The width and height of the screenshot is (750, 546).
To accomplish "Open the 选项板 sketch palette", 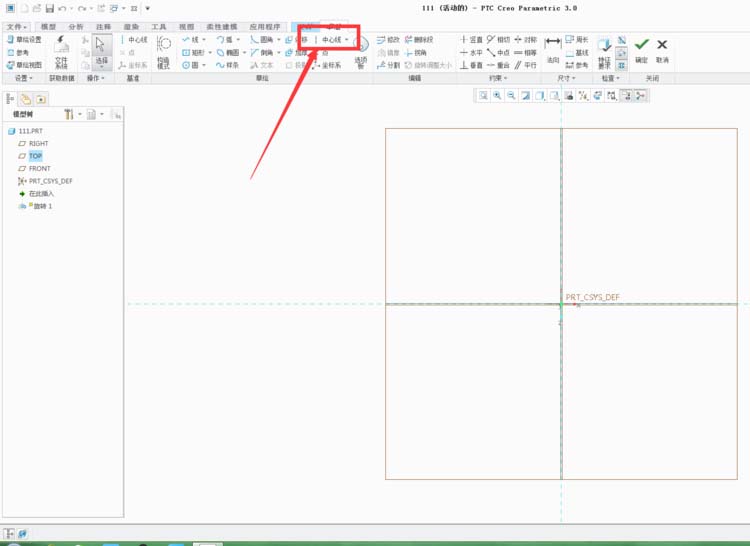I will click(x=361, y=53).
